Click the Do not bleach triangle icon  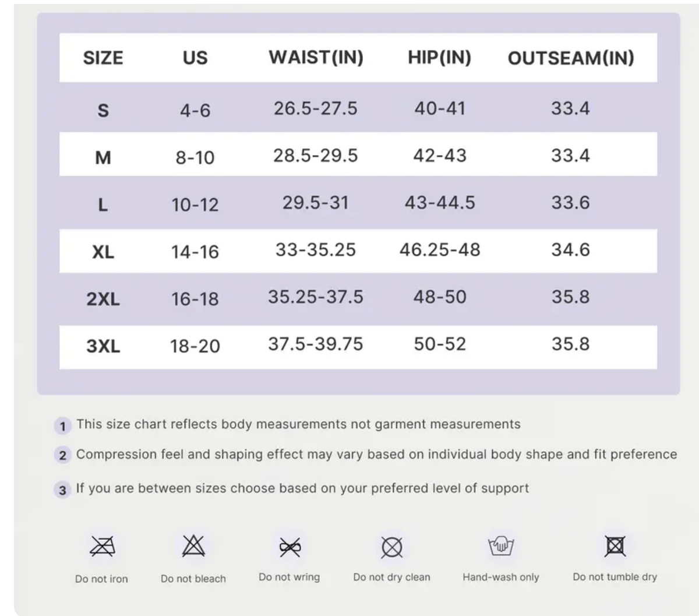[x=193, y=546]
